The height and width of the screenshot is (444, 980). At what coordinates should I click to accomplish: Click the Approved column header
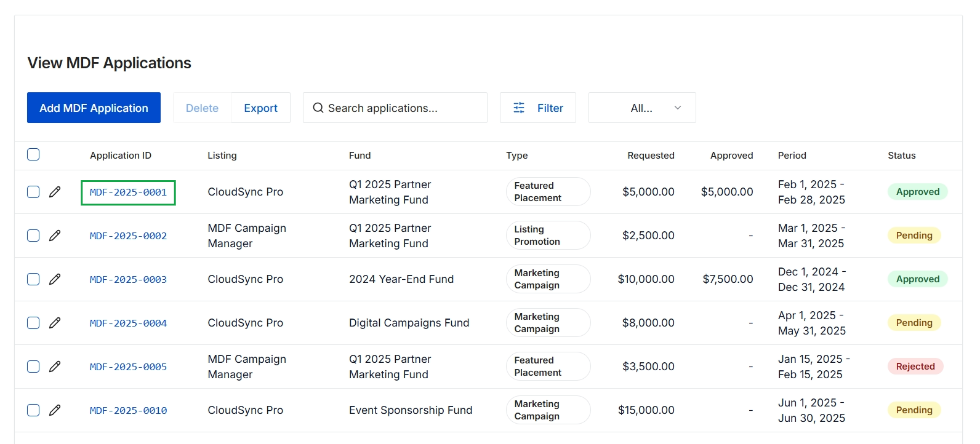tap(731, 156)
